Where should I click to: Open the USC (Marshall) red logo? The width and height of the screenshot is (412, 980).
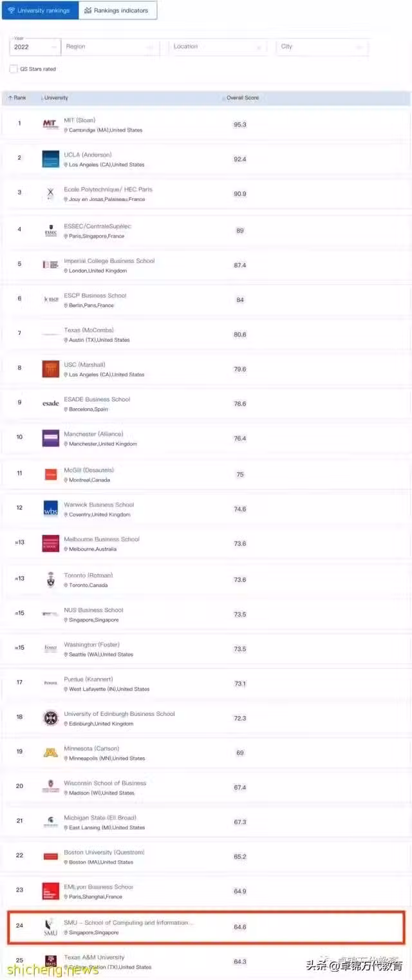pos(50,369)
